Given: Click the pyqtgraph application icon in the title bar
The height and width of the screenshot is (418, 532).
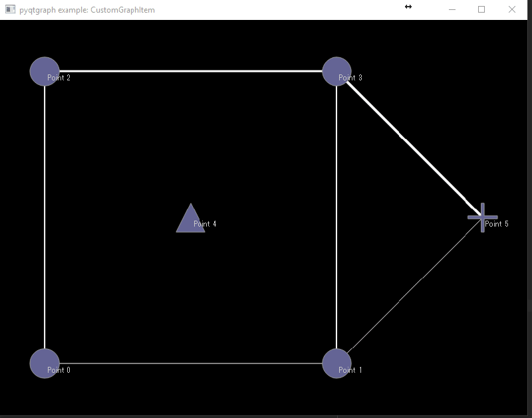Looking at the screenshot, I should click(x=9, y=9).
